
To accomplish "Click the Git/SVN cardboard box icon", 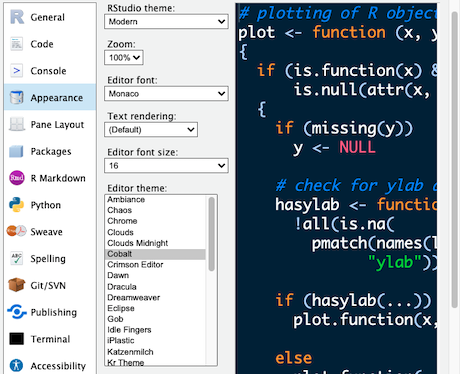I will [16, 285].
